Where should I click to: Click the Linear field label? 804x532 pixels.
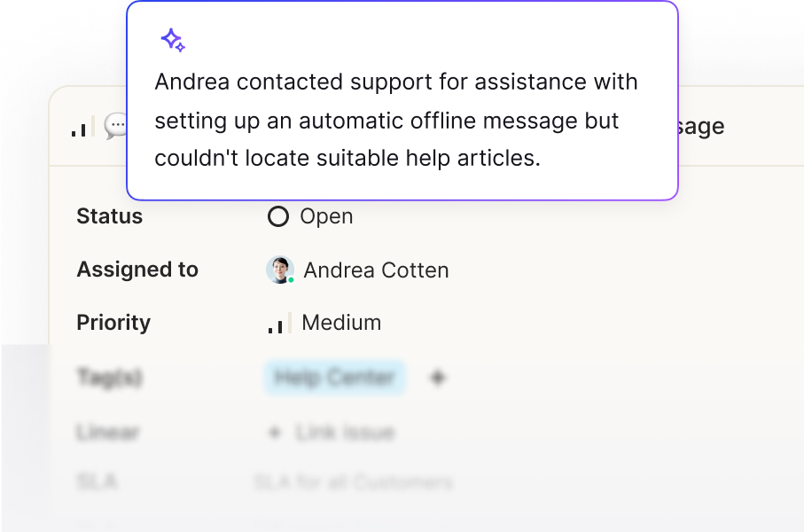coord(108,433)
